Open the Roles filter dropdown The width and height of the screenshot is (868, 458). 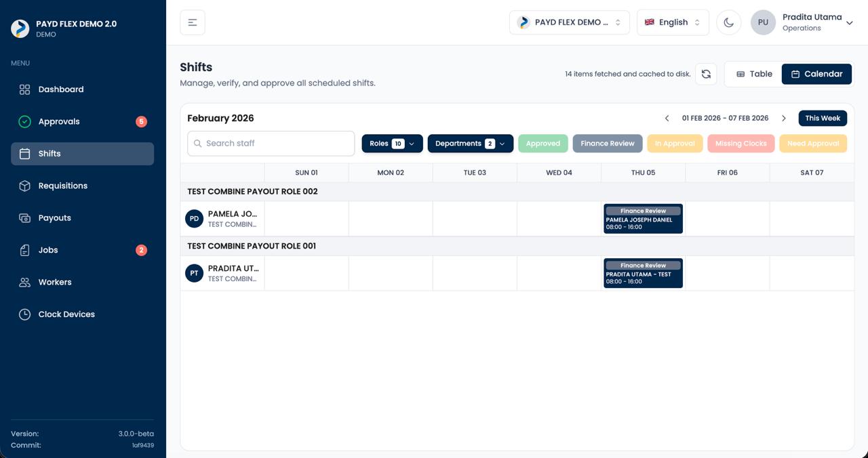(x=392, y=143)
